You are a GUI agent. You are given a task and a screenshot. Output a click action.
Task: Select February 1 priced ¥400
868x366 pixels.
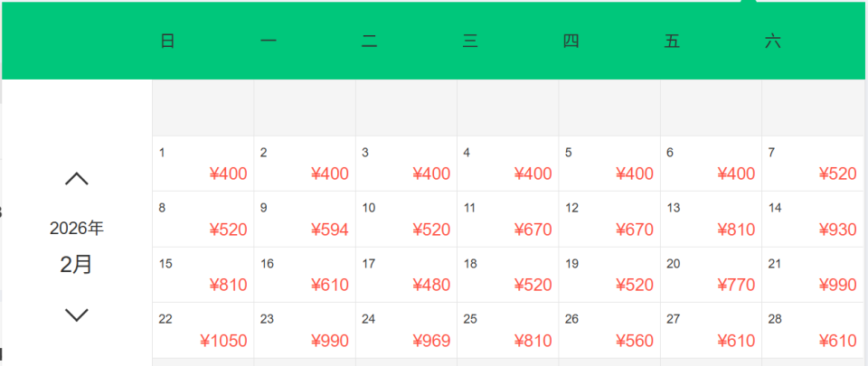click(203, 164)
